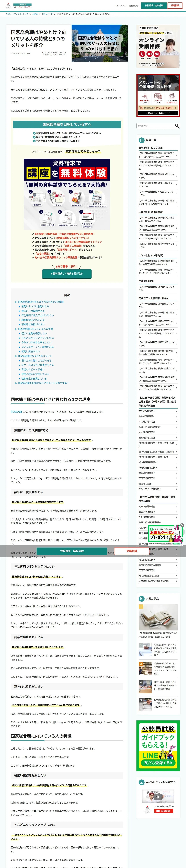
Task: Click floating bar 資料請求・無料体験 button
Action: coord(72,551)
